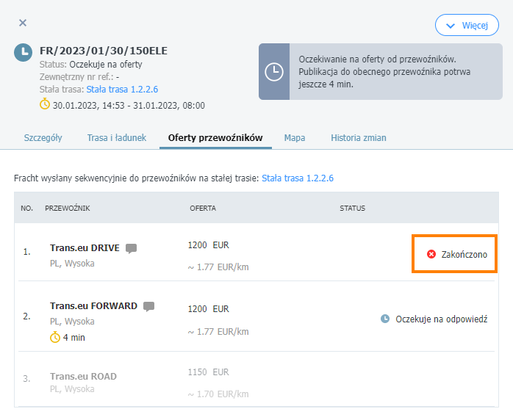Follow Stała trasa 1.2.2.6 link above the table
Image resolution: width=513 pixels, height=420 pixels.
pyautogui.click(x=298, y=178)
